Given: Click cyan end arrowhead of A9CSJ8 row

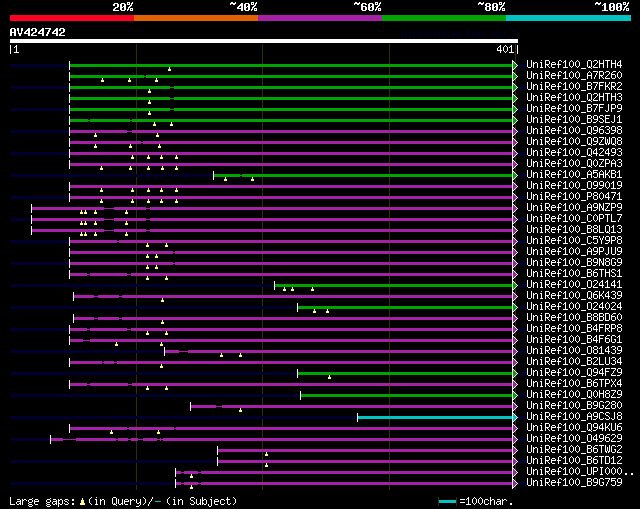Looking at the screenshot, I should (515, 418).
